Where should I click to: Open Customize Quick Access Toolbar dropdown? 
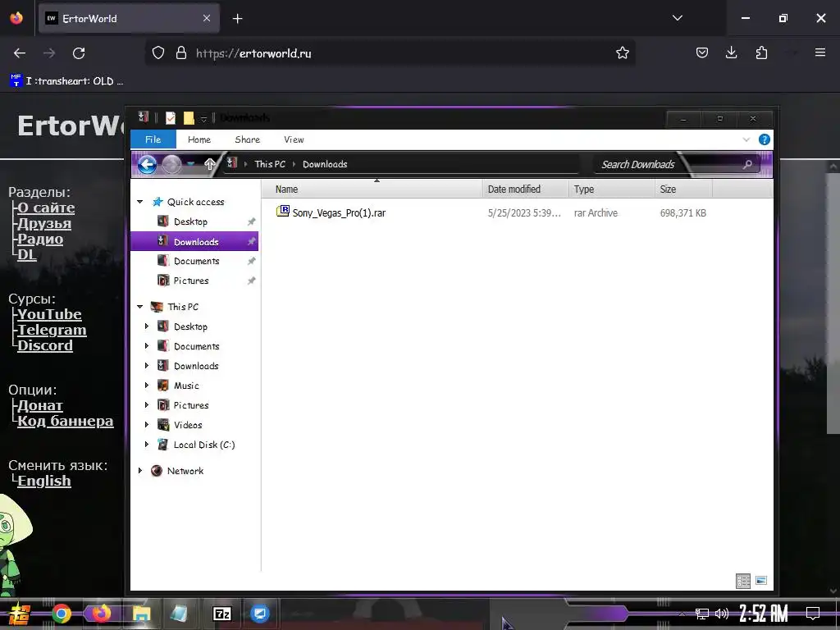click(x=203, y=118)
